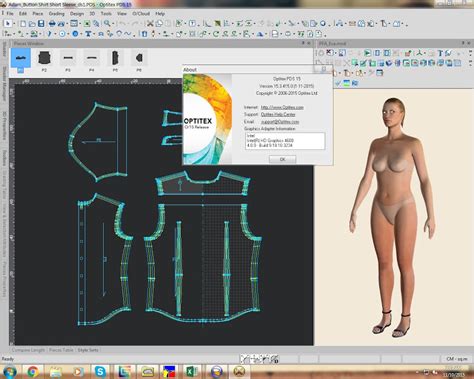Open dropdown arrow beside the Select tool
The height and width of the screenshot is (379, 474).
[x=14, y=23]
